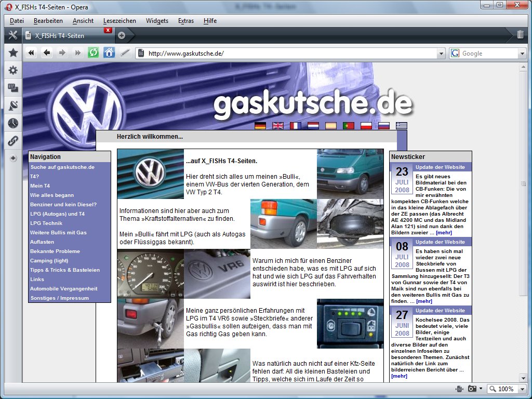
Task: Open the Links chain panel
Action: (x=13, y=141)
